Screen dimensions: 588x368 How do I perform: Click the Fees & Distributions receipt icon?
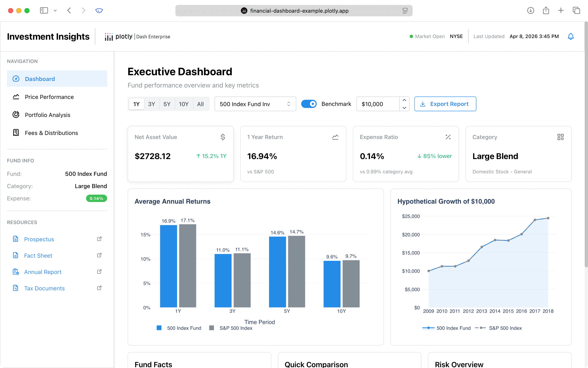[16, 133]
